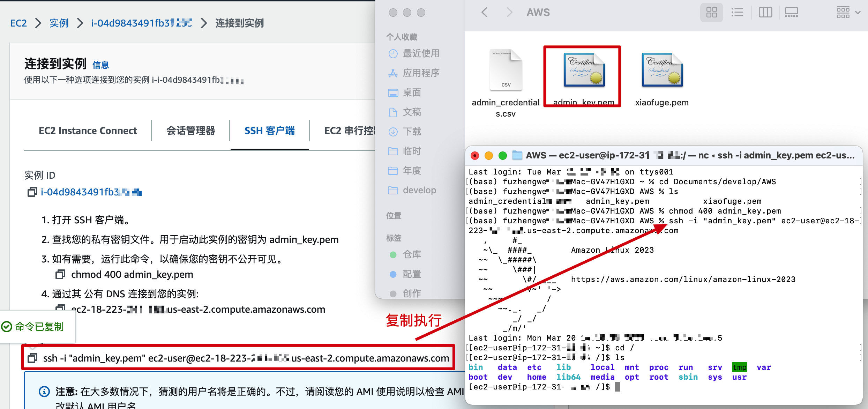Select the blue 配置 tag

405,274
